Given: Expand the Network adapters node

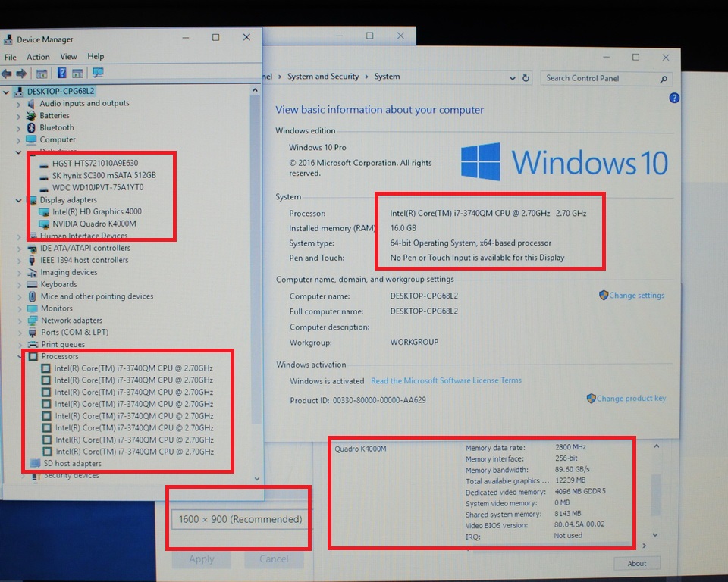Looking at the screenshot, I should click(x=20, y=321).
